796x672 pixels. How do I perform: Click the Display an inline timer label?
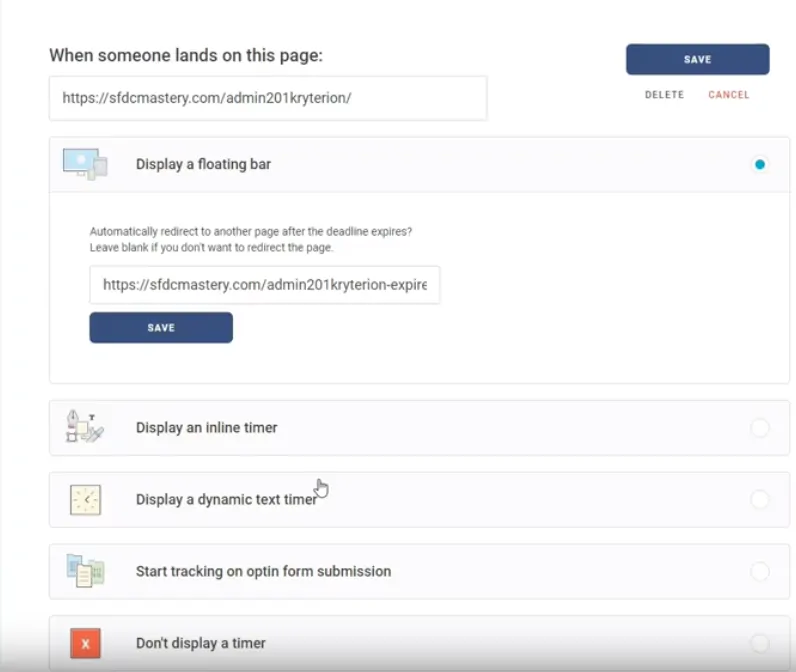[x=207, y=428]
